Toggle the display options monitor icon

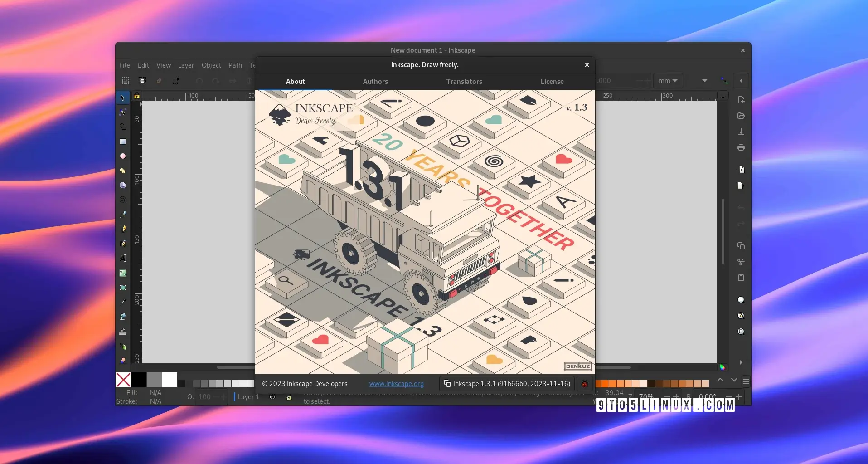click(723, 95)
